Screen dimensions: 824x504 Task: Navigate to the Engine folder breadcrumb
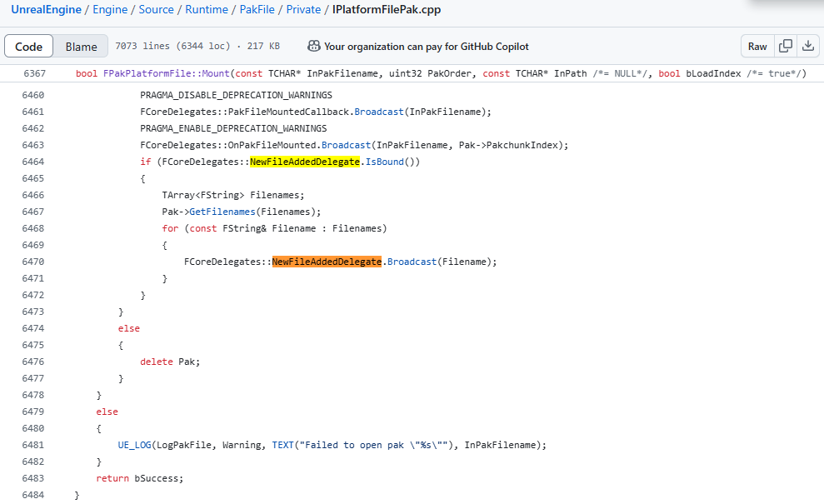pos(110,9)
